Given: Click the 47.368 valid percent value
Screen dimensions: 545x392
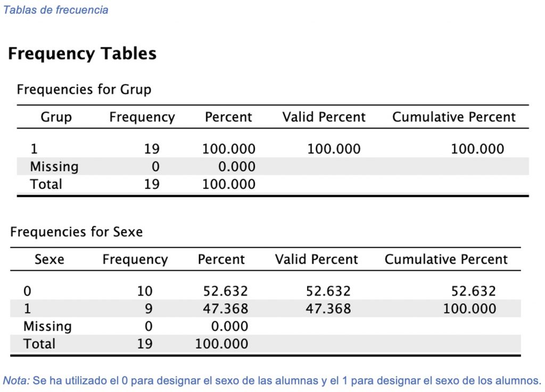Looking at the screenshot, I should [x=328, y=309].
